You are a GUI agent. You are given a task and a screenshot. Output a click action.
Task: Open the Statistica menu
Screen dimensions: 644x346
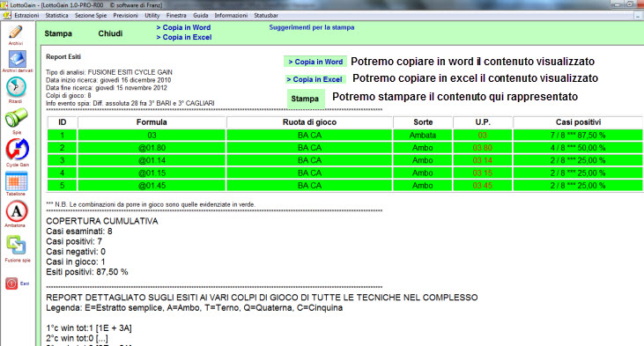[x=56, y=15]
